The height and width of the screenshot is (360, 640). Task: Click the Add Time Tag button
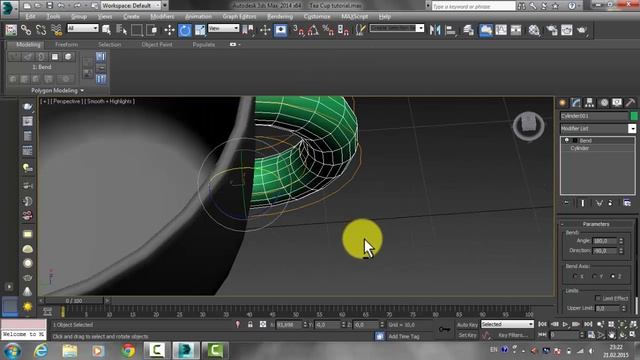click(404, 336)
